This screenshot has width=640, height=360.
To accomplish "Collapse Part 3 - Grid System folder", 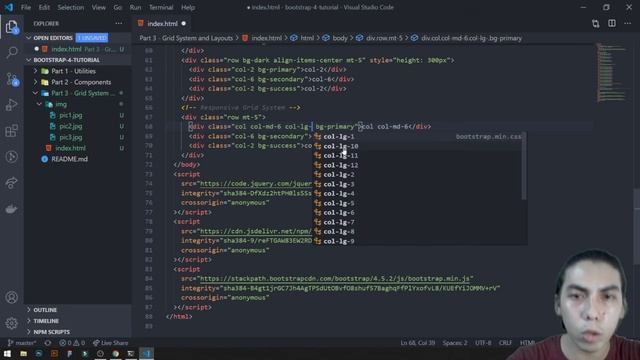I will click(82, 93).
